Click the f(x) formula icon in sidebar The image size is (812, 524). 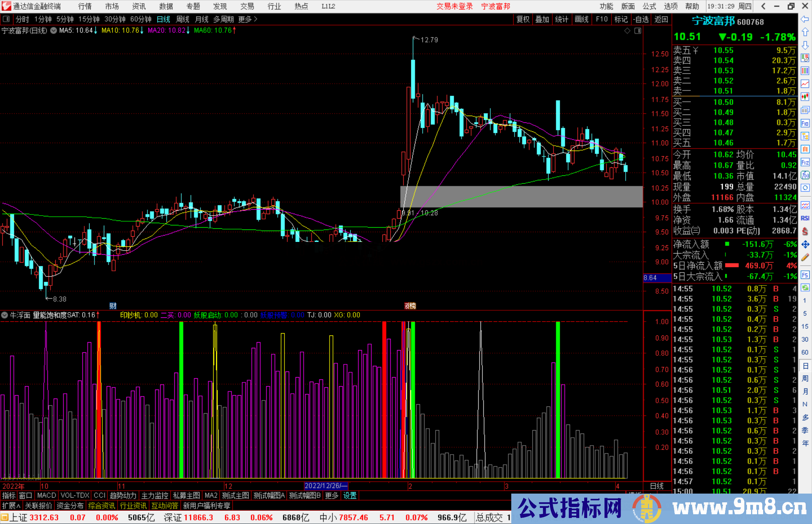click(x=805, y=175)
